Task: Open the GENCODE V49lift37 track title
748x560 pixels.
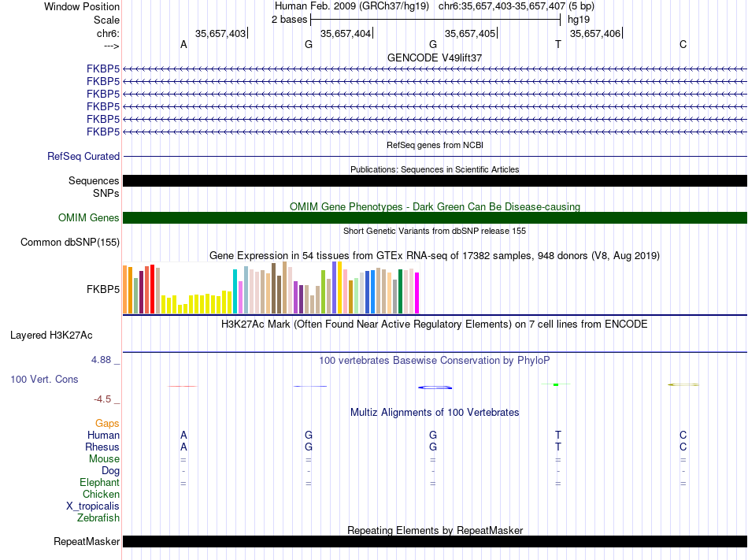Action: coord(435,57)
